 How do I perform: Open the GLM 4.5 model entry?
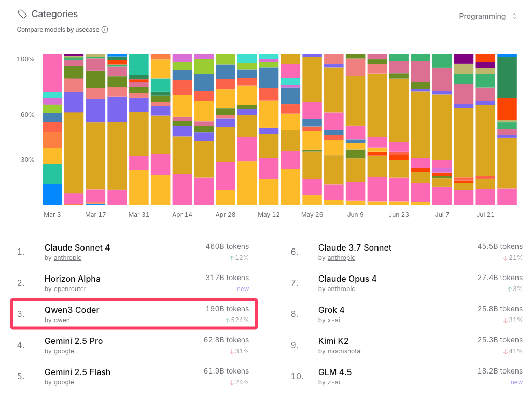[x=334, y=372]
